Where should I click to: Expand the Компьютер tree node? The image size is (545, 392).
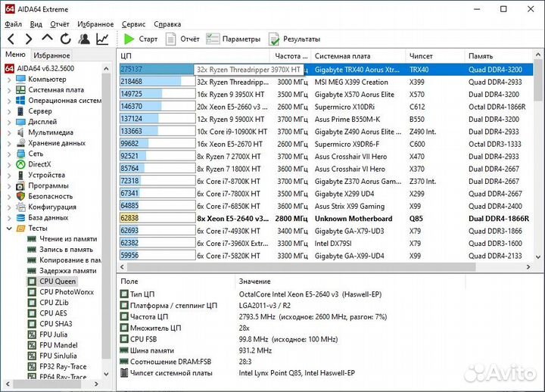click(9, 79)
